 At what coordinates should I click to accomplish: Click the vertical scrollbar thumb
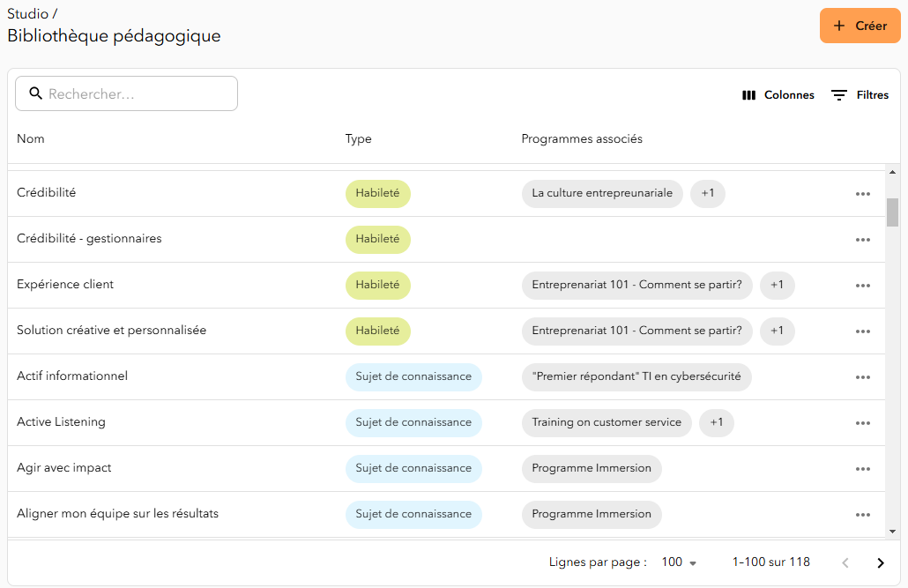(892, 212)
